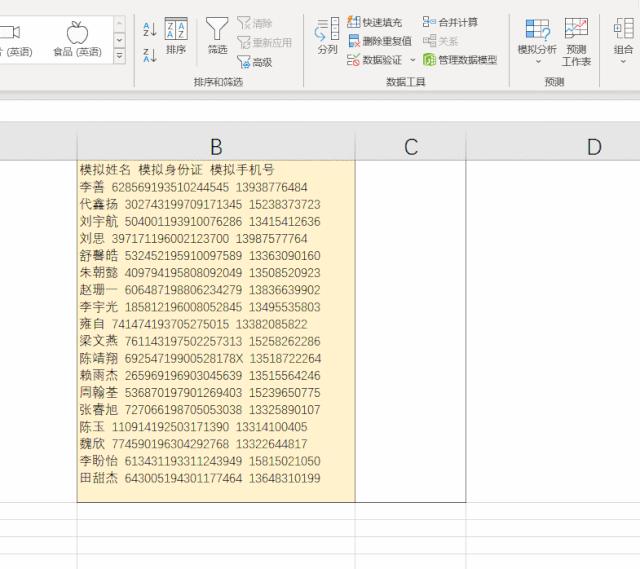Click the row for 周翰荃
The width and height of the screenshot is (640, 569).
(200, 392)
